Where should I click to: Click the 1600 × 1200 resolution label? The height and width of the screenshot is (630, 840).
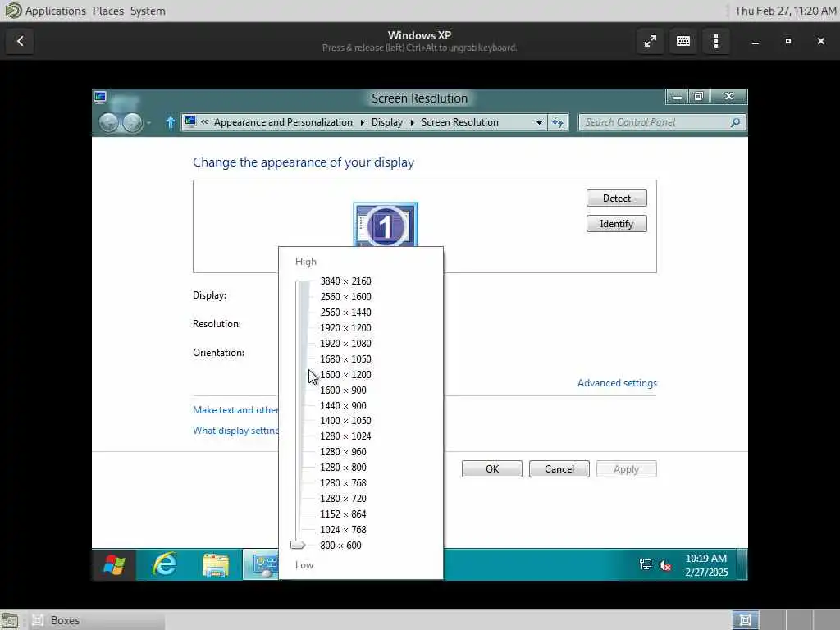pos(345,374)
